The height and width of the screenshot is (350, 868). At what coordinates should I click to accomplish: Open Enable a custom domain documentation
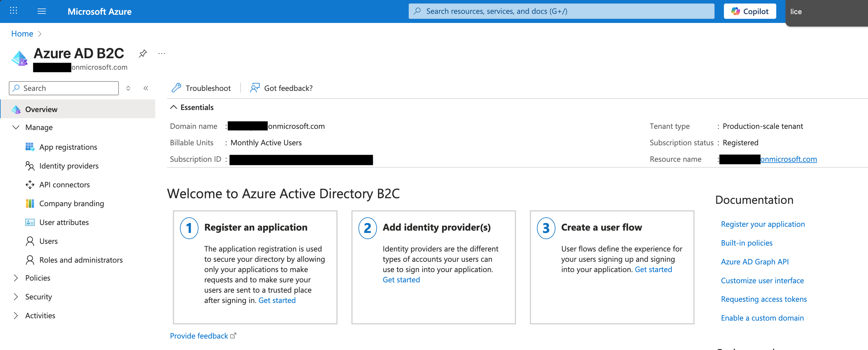tap(762, 318)
